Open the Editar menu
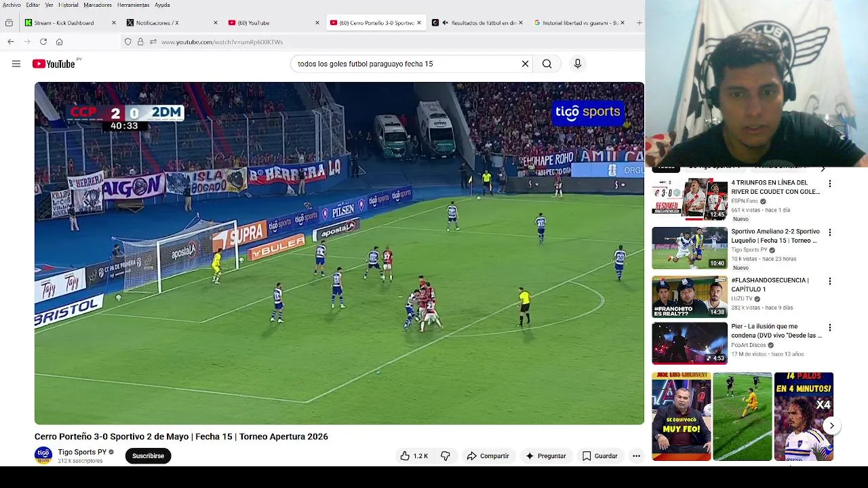The height and width of the screenshot is (488, 868). pos(33,5)
